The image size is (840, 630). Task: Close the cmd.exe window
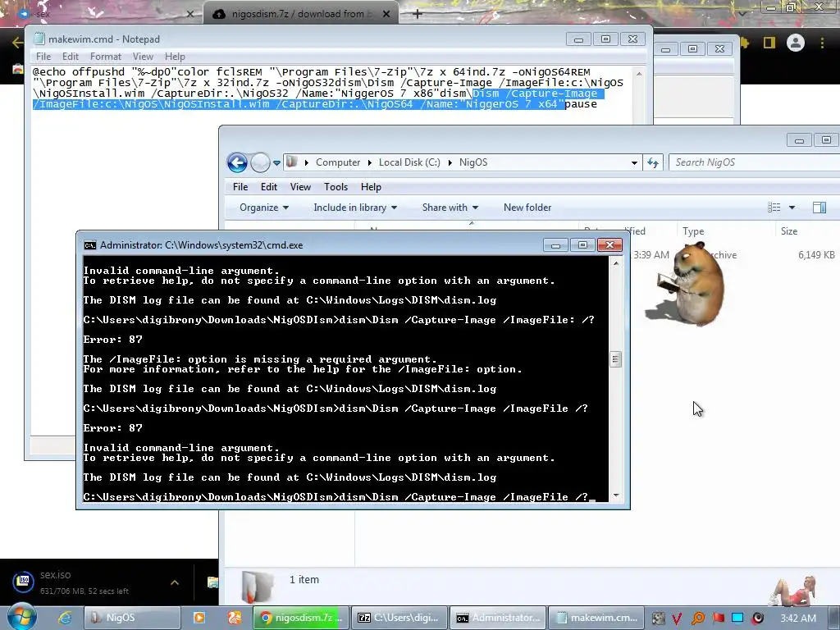point(609,244)
